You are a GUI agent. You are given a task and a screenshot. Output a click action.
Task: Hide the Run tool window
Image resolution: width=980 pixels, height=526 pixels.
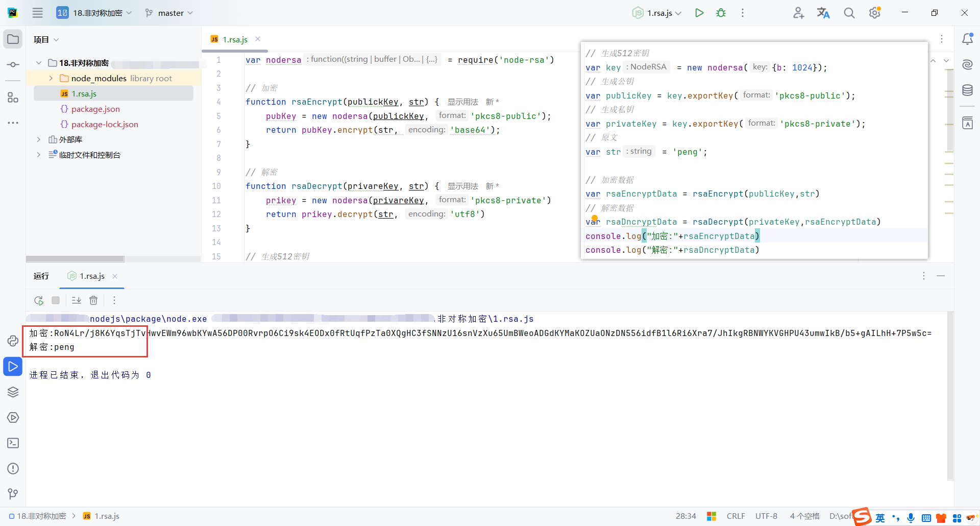(941, 276)
